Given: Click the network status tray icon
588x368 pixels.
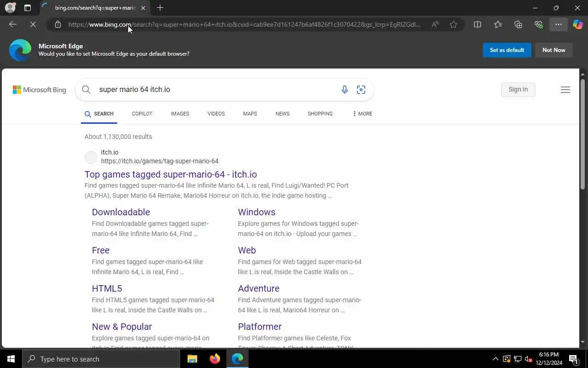Looking at the screenshot, I should tap(517, 359).
